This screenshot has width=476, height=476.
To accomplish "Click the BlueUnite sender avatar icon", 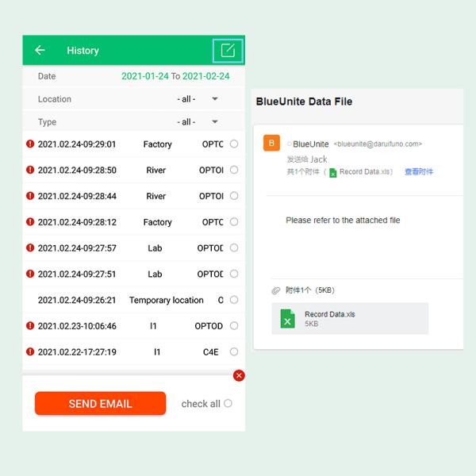I will point(271,143).
